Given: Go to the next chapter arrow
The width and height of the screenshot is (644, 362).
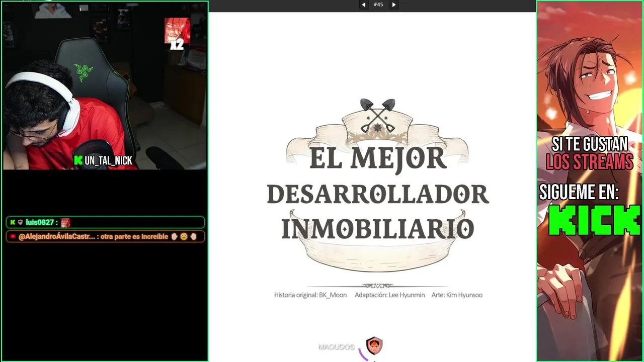Looking at the screenshot, I should pyautogui.click(x=394, y=5).
